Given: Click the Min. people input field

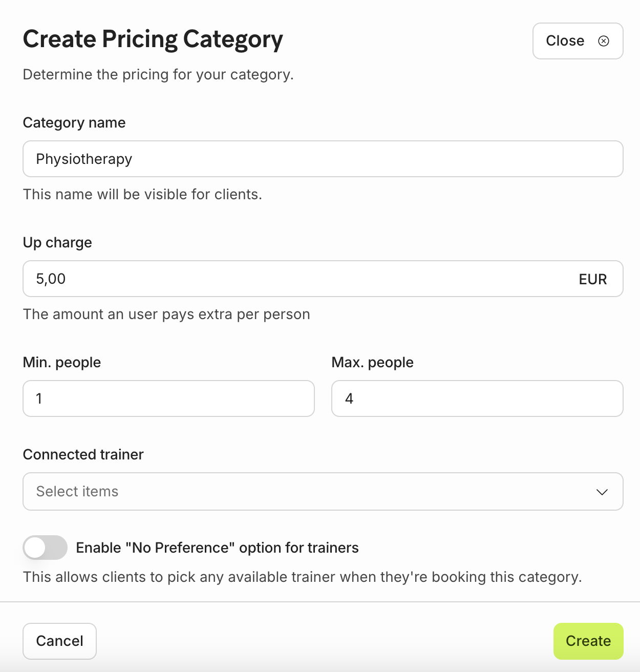Looking at the screenshot, I should pyautogui.click(x=168, y=398).
